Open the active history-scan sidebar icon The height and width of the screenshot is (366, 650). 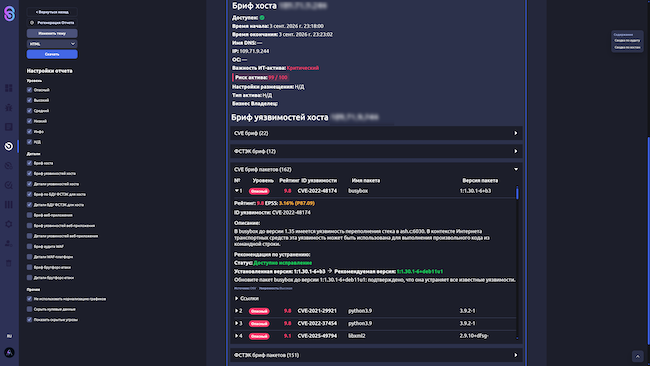9,146
